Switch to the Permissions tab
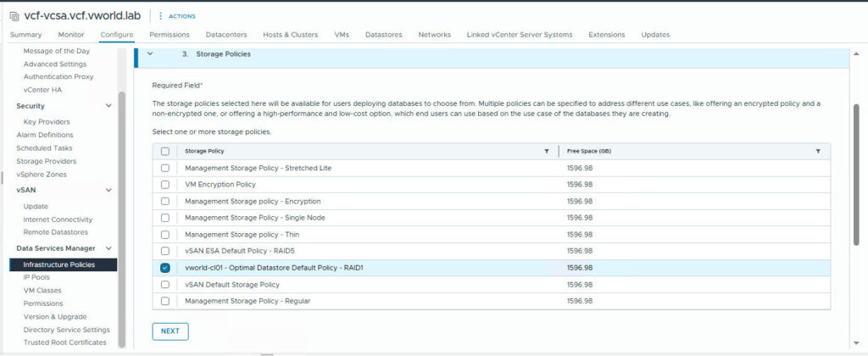The height and width of the screenshot is (356, 868). pyautogui.click(x=169, y=35)
